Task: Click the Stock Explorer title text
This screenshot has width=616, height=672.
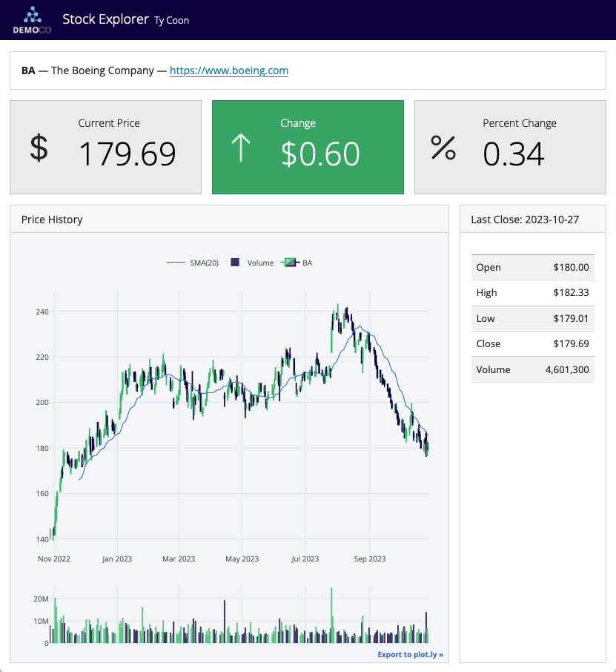Action: tap(105, 19)
